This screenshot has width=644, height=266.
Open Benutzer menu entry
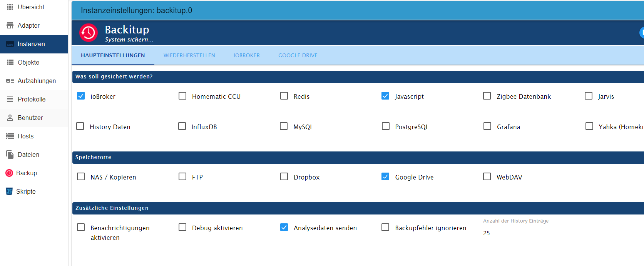tap(34, 118)
